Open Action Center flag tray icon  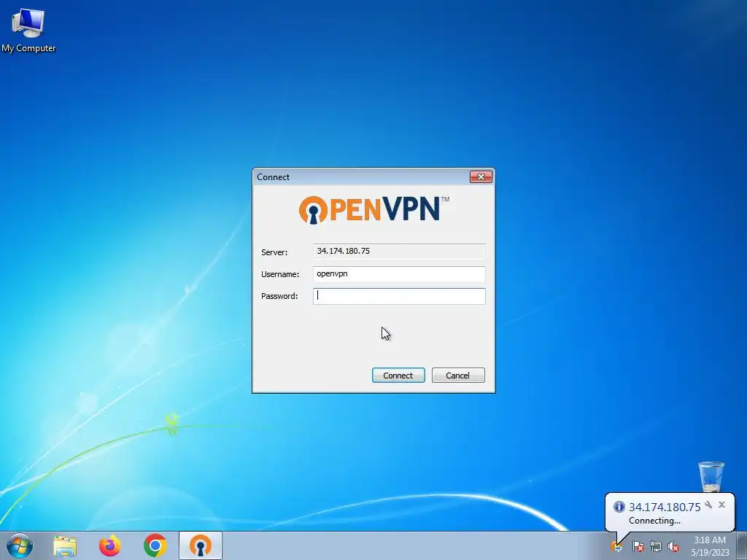click(x=638, y=547)
